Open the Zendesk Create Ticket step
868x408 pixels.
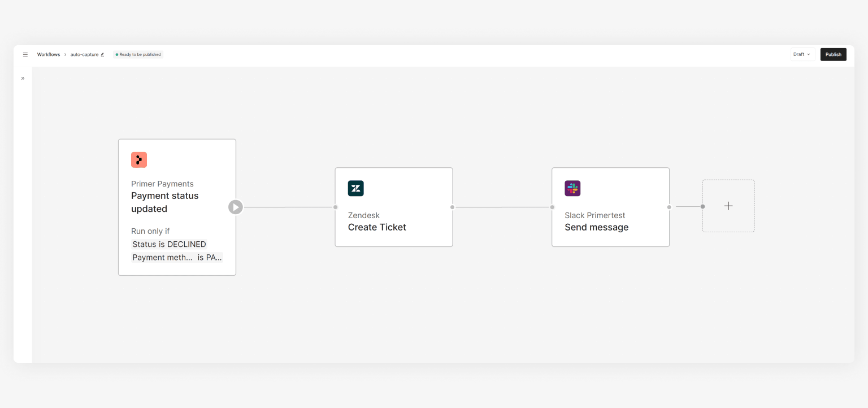point(394,207)
